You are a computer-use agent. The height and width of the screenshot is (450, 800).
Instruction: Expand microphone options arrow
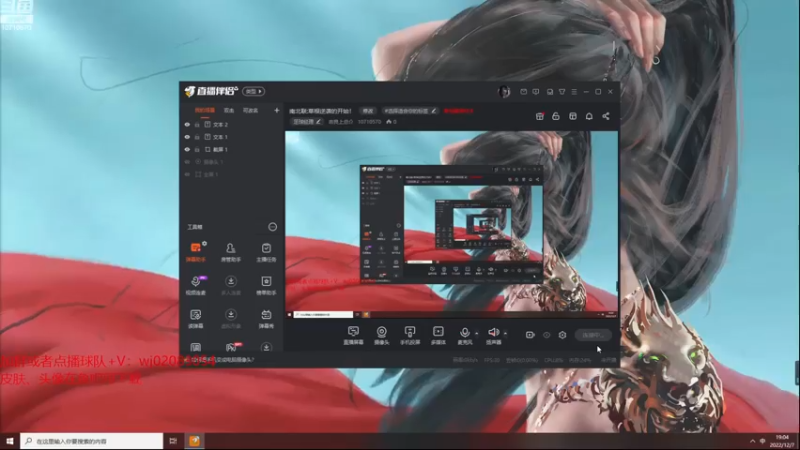coord(477,334)
